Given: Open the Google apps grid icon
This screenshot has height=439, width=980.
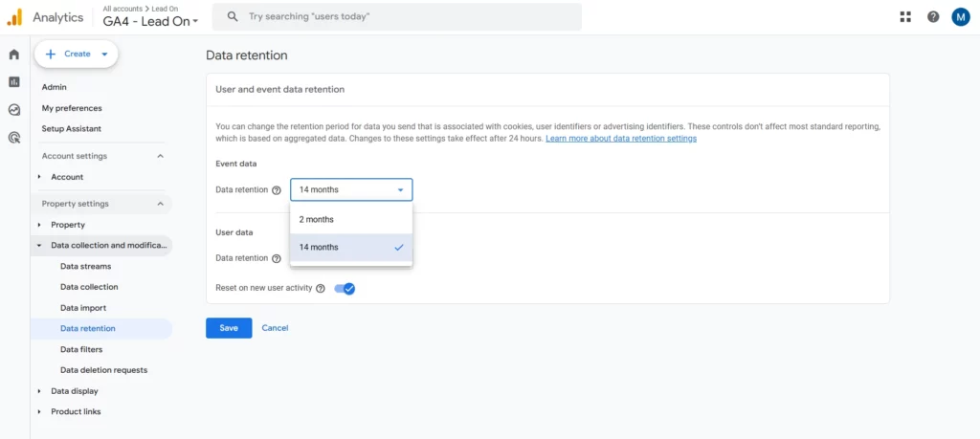Looking at the screenshot, I should tap(905, 16).
